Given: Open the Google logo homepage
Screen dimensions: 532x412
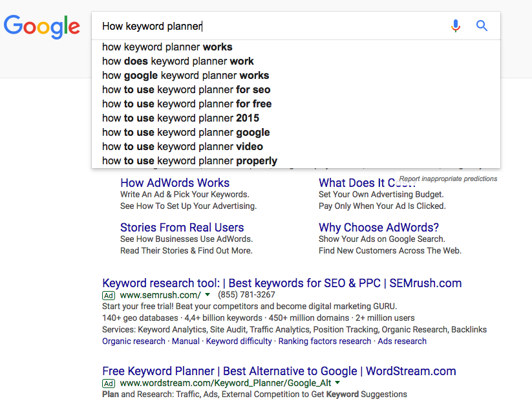Looking at the screenshot, I should click(x=42, y=27).
